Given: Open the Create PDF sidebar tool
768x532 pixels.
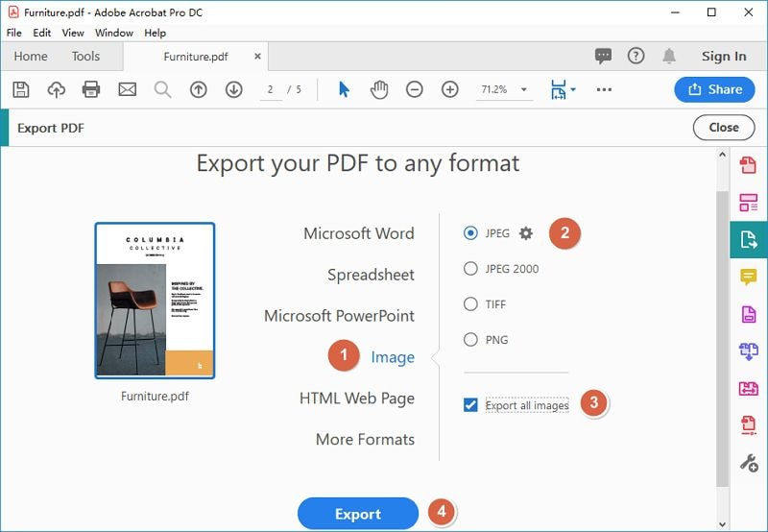Looking at the screenshot, I should [748, 165].
